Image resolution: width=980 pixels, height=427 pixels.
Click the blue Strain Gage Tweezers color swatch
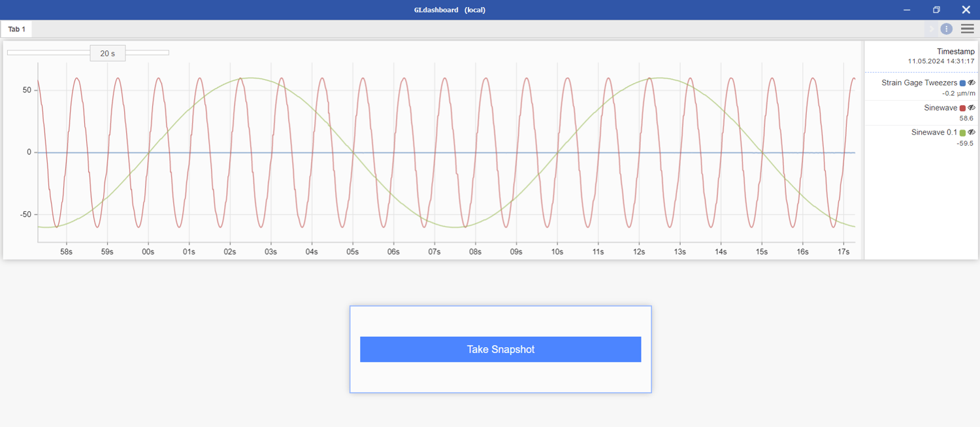pyautogui.click(x=962, y=82)
